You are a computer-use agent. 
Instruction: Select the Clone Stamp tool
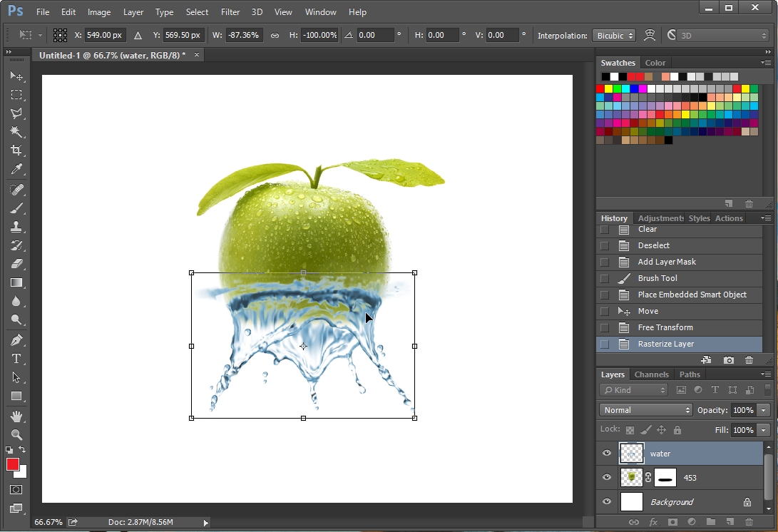[x=16, y=227]
